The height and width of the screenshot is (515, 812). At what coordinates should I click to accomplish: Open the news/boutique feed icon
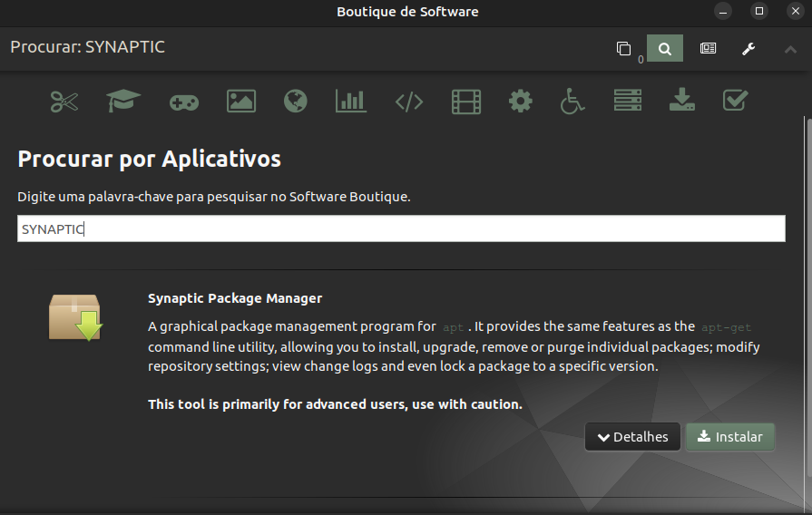point(708,48)
